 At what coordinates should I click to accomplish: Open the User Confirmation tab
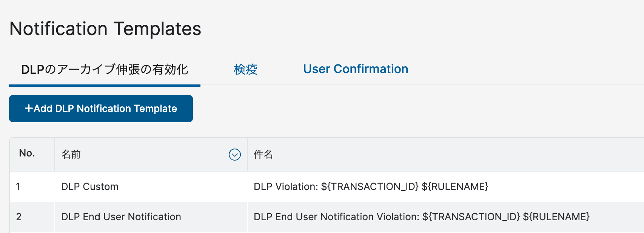coord(356,69)
